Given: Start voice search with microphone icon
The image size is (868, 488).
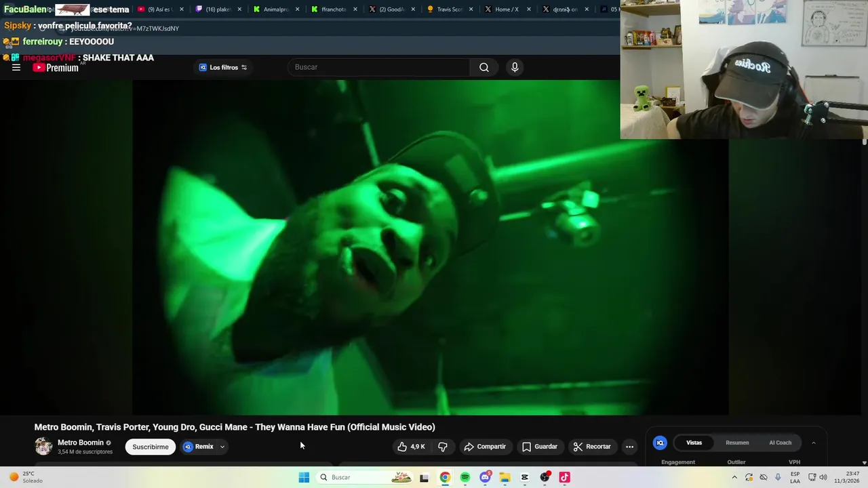Looking at the screenshot, I should (x=515, y=67).
